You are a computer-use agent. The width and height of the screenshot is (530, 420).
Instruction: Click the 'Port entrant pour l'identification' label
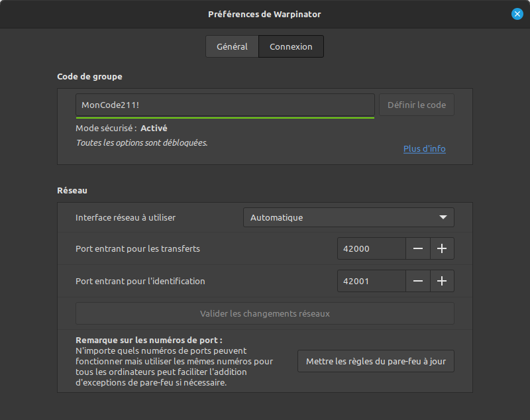point(140,281)
